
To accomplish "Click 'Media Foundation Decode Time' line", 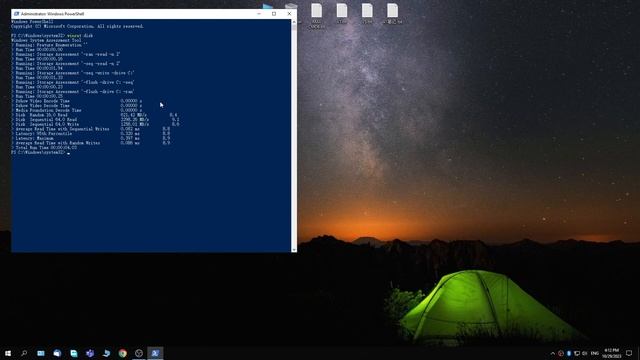I will coord(77,110).
